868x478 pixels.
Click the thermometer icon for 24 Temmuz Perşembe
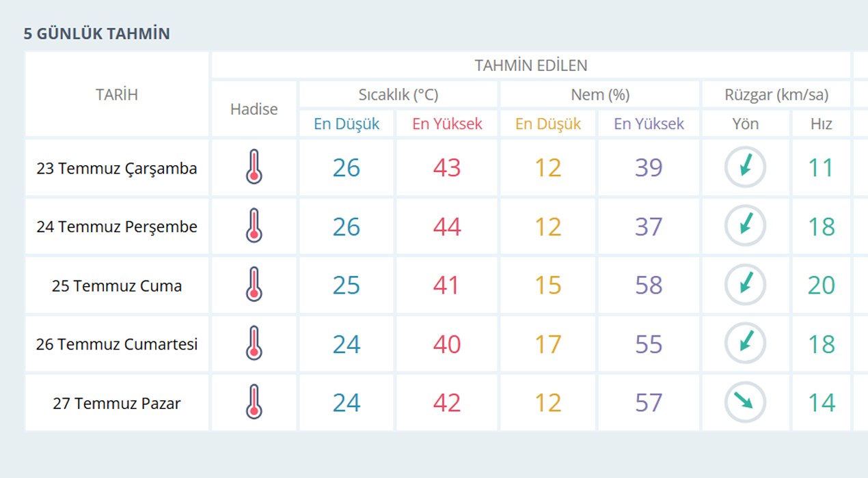pyautogui.click(x=254, y=226)
